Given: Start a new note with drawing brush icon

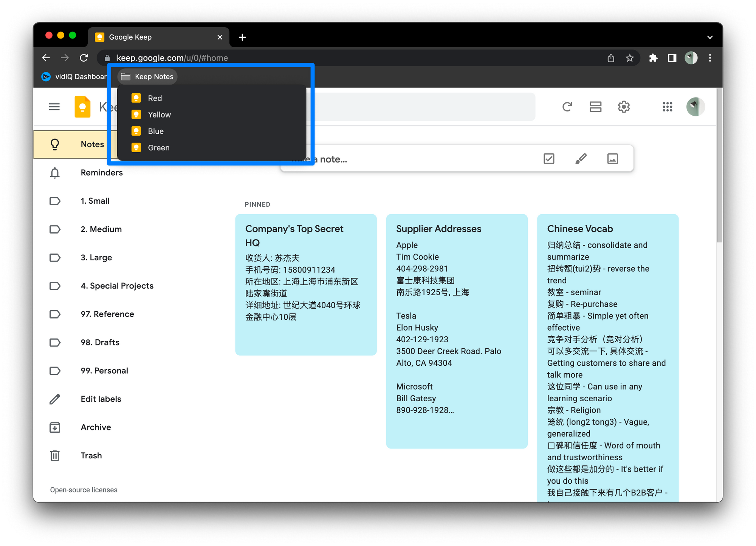Looking at the screenshot, I should click(x=581, y=159).
